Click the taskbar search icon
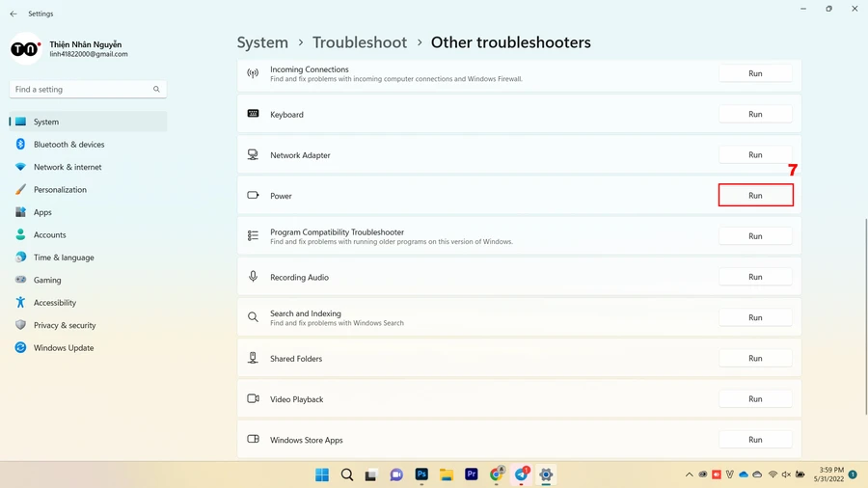The height and width of the screenshot is (488, 868). click(346, 474)
